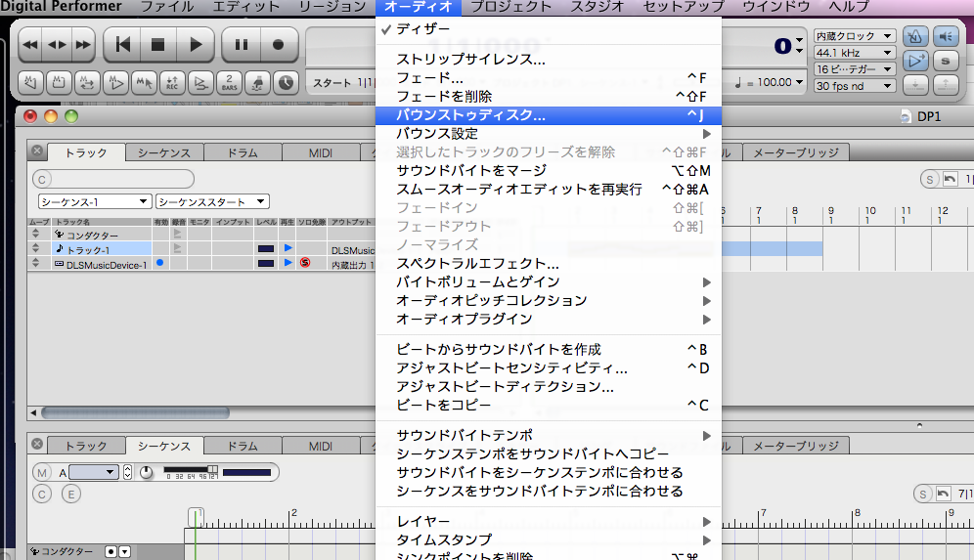Open the tempo 100.00 dropdown arrow
This screenshot has width=974, height=560.
coord(800,82)
